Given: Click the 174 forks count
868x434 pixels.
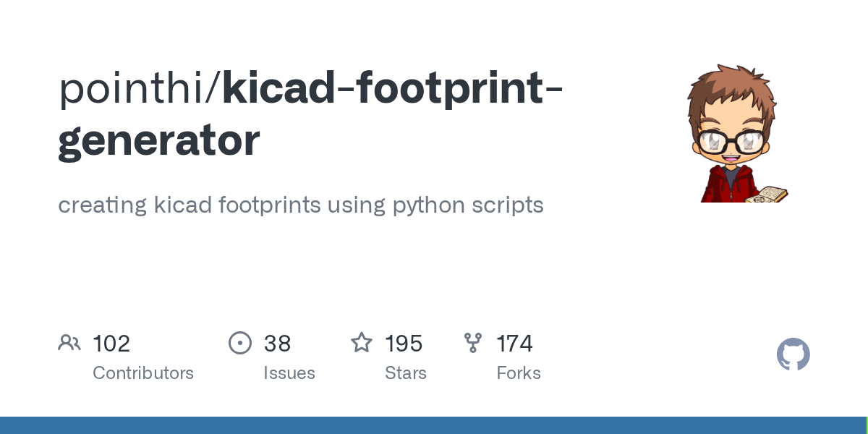Looking at the screenshot, I should pyautogui.click(x=514, y=344).
